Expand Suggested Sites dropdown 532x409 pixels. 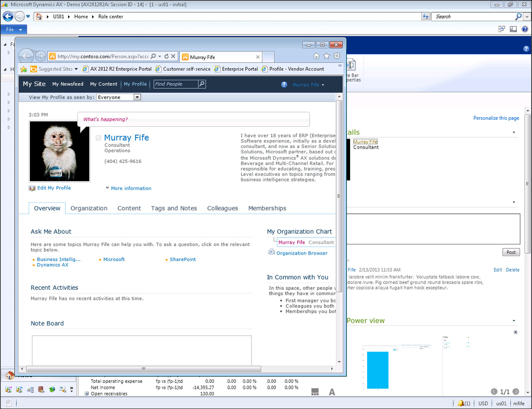[76, 69]
